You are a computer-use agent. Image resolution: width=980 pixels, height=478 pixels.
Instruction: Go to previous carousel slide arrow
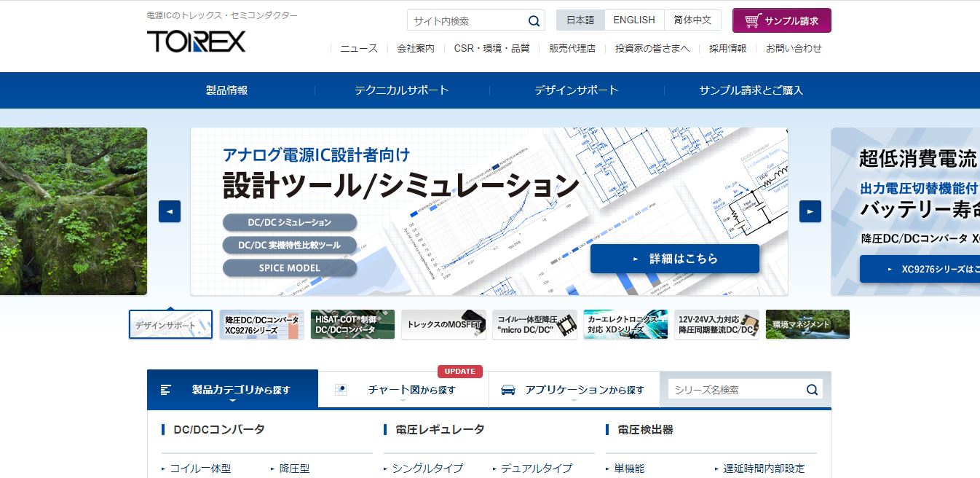pos(170,211)
